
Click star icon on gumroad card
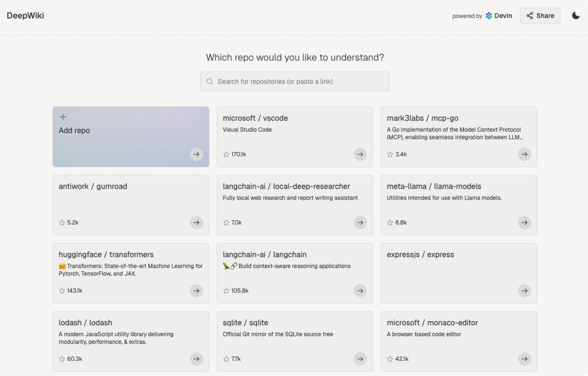[x=62, y=222]
